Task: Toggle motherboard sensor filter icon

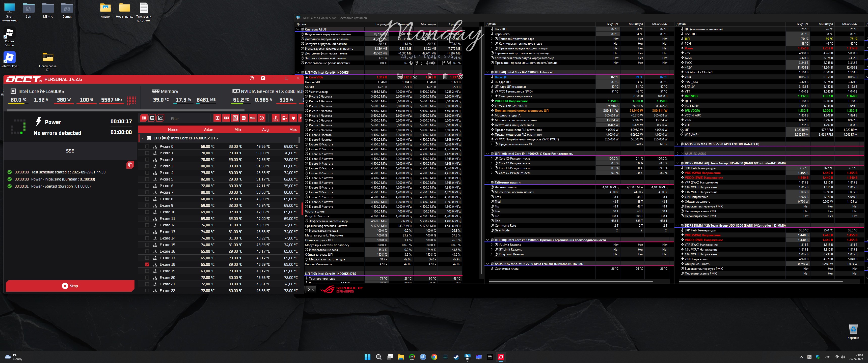Action: click(x=235, y=118)
